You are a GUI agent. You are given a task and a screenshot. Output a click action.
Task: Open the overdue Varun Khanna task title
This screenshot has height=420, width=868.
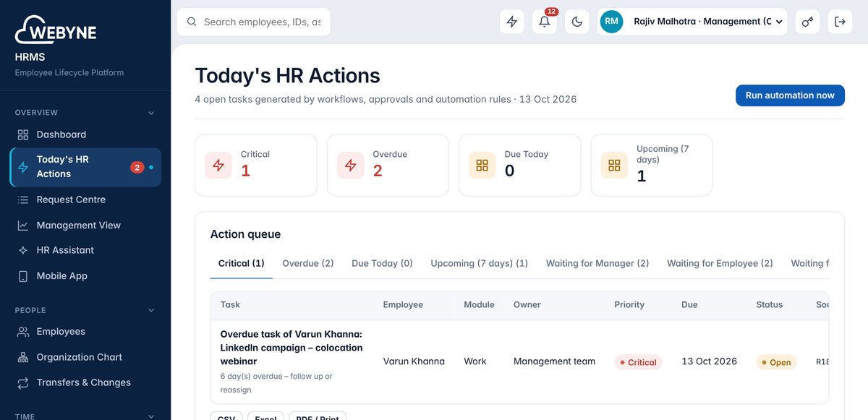point(292,348)
